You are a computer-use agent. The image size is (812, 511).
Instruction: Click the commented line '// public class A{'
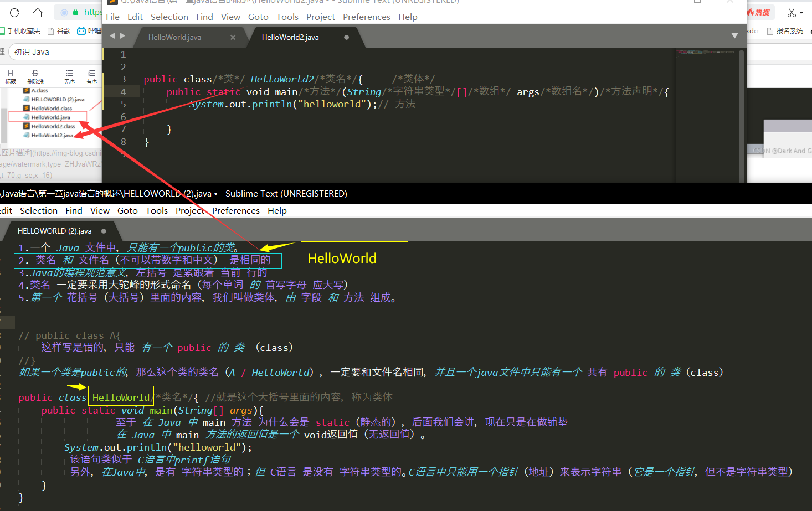(69, 335)
